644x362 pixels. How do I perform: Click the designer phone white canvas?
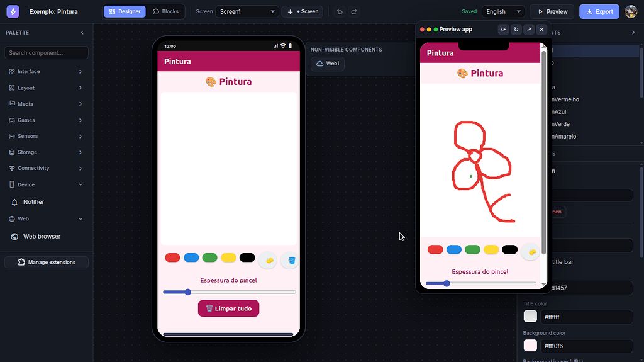[228, 169]
